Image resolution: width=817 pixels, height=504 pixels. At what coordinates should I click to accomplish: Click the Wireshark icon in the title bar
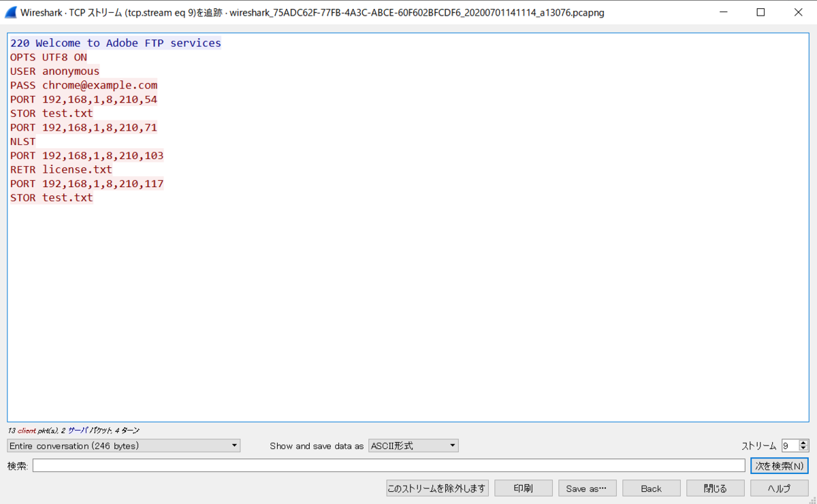(x=10, y=12)
